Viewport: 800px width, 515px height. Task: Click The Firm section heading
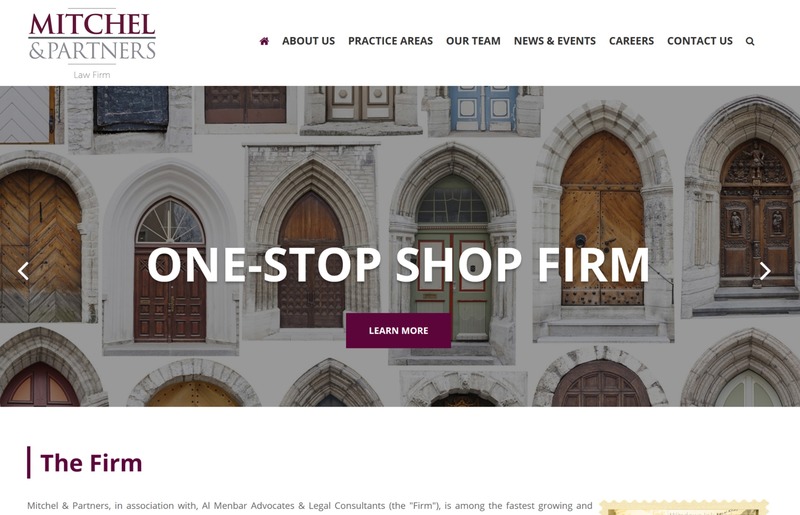tap(91, 463)
